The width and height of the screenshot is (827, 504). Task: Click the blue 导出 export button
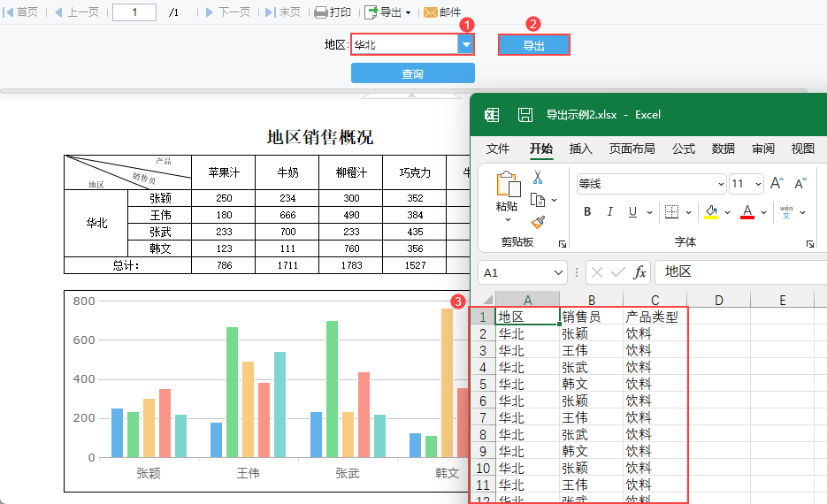tap(533, 45)
